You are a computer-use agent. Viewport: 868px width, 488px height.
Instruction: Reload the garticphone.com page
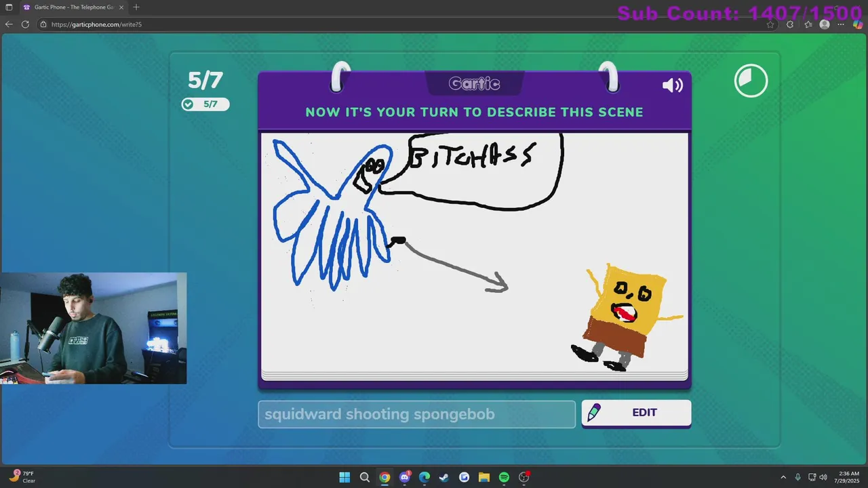pos(25,24)
